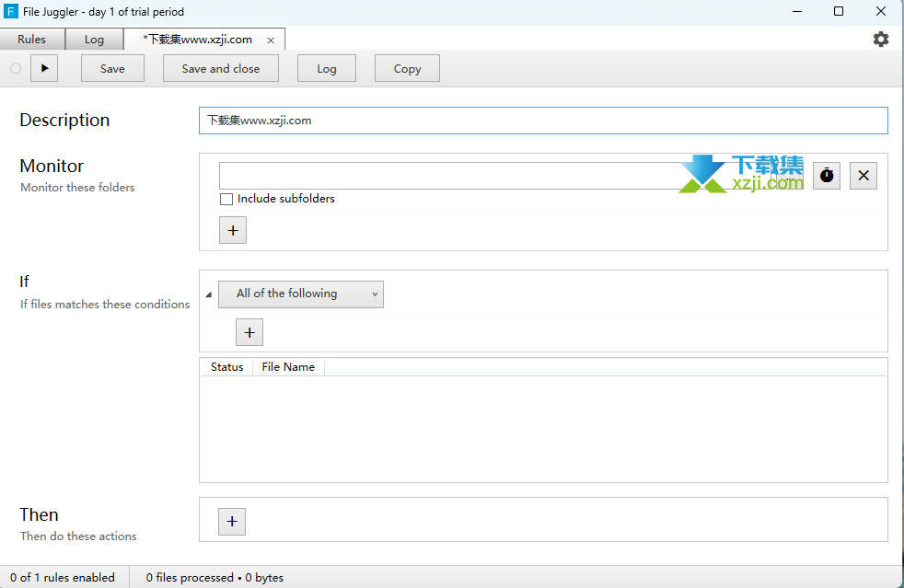Switch to the Log tab
The width and height of the screenshot is (904, 588).
(94, 40)
